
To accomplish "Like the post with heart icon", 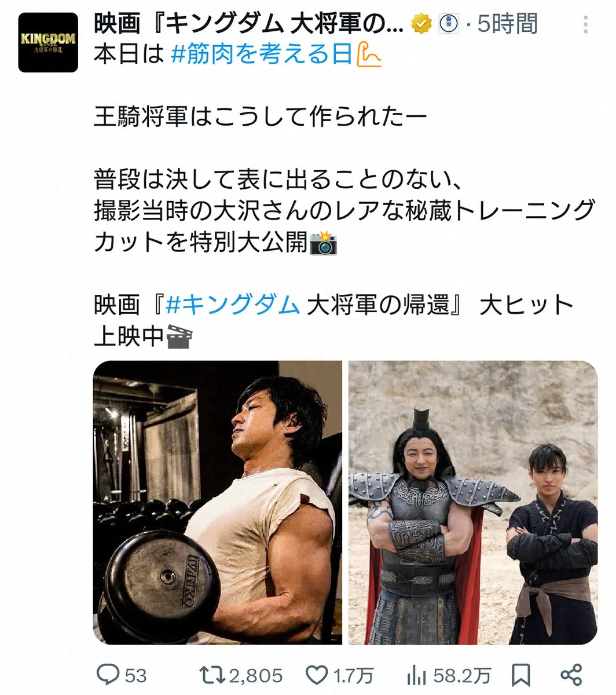I will [x=317, y=675].
